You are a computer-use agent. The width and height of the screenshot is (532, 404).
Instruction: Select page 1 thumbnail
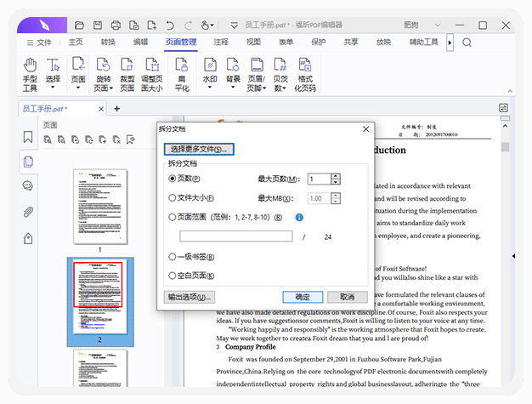(x=100, y=207)
